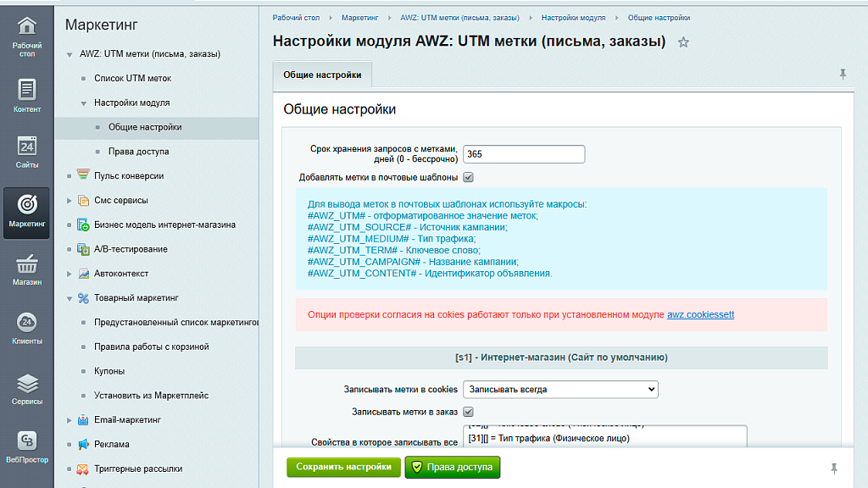This screenshot has width=868, height=488.
Task: Open the Записывать метки в cookies dropdown
Action: click(x=559, y=389)
